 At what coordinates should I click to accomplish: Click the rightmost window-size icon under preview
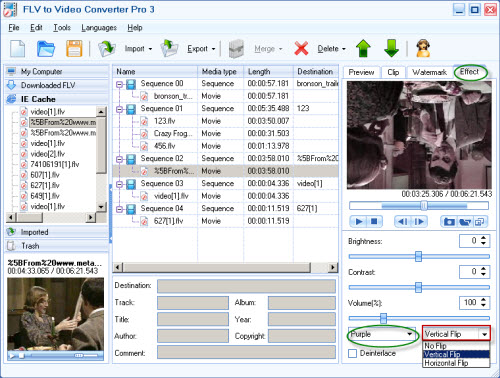coord(480,222)
